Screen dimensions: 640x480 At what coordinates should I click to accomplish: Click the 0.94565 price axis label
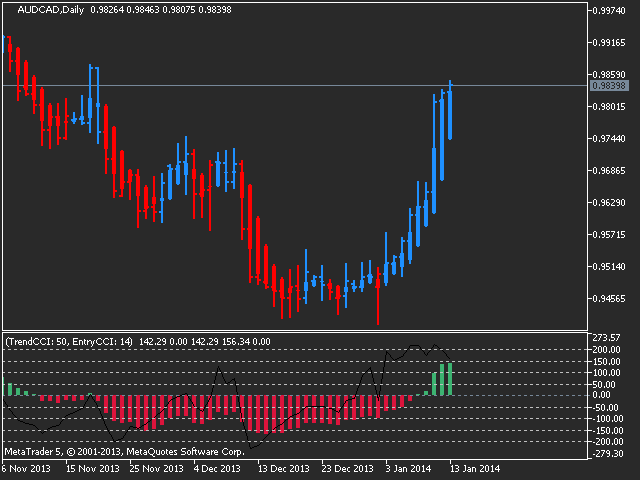click(608, 299)
